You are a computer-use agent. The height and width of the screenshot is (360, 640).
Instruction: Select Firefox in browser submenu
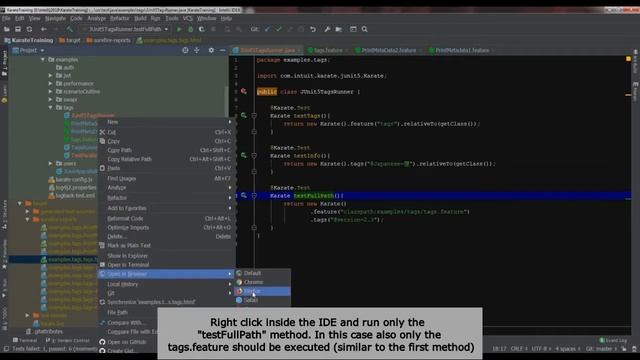point(262,291)
